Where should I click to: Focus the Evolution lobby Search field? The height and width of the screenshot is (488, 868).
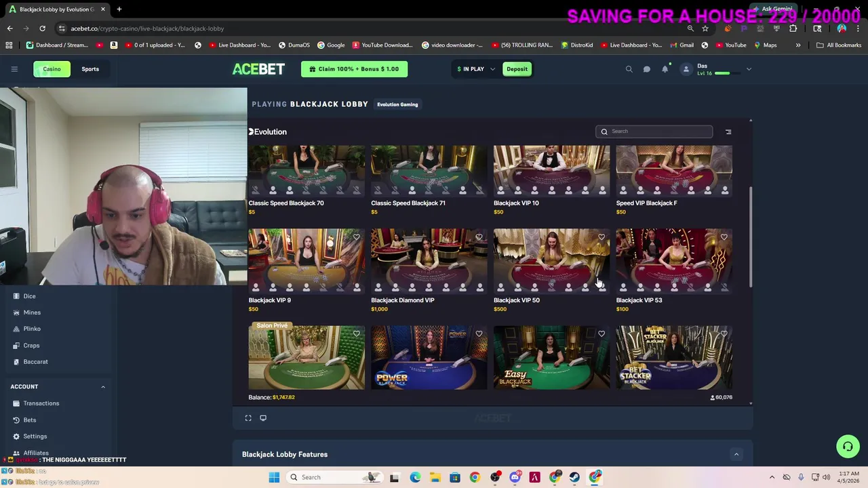coord(654,131)
